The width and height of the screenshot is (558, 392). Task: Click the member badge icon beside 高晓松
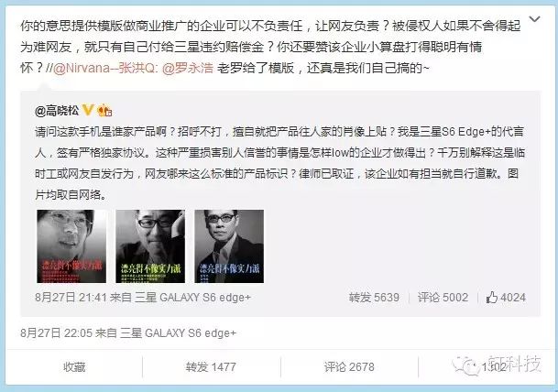[104, 110]
